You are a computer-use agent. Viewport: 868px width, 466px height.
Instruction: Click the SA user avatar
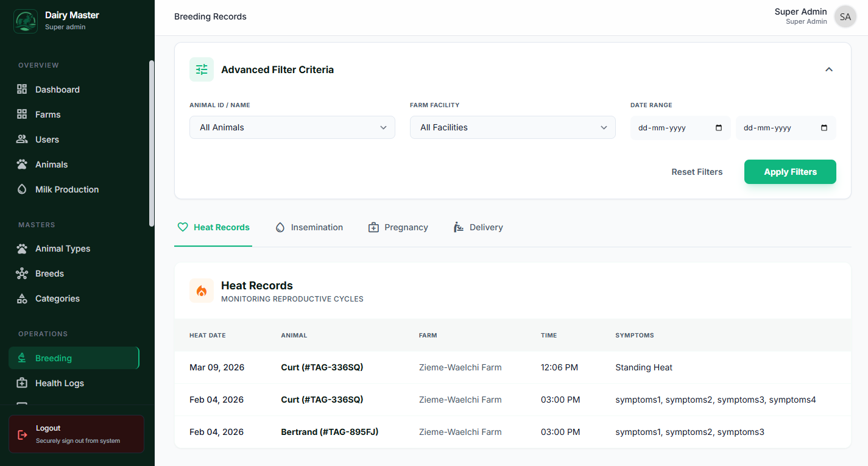pyautogui.click(x=845, y=17)
